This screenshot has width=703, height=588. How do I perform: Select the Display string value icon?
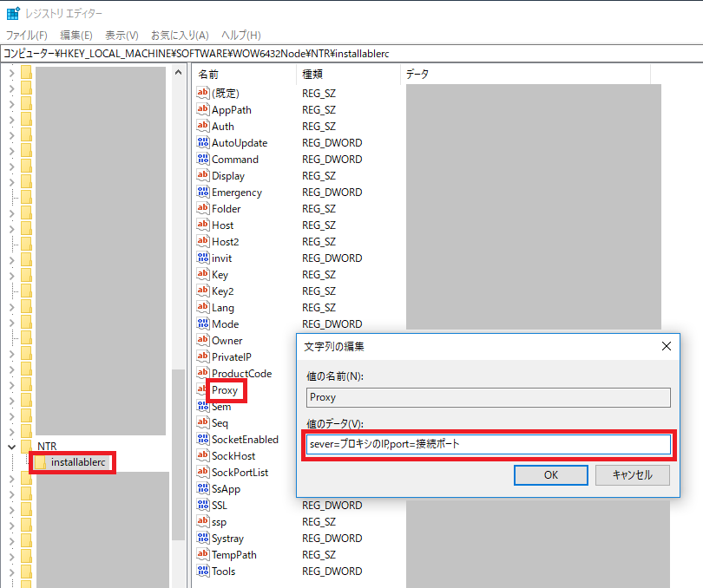[x=203, y=175]
